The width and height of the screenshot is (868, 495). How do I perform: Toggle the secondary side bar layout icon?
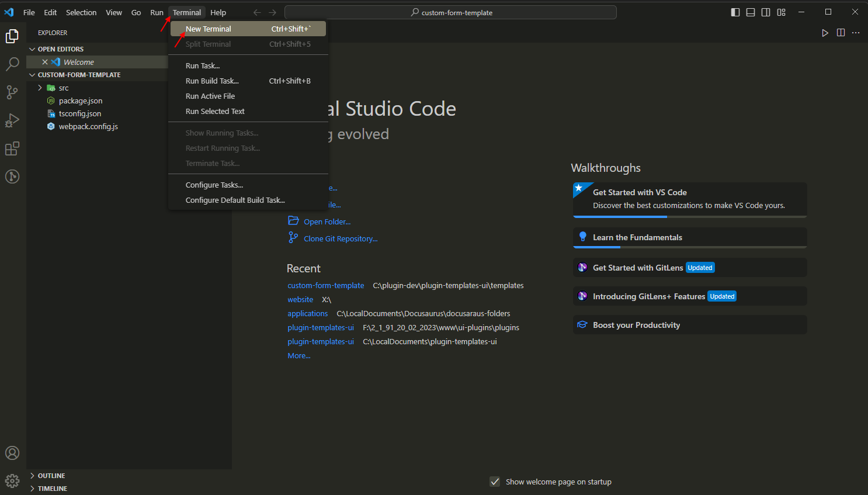tap(766, 12)
